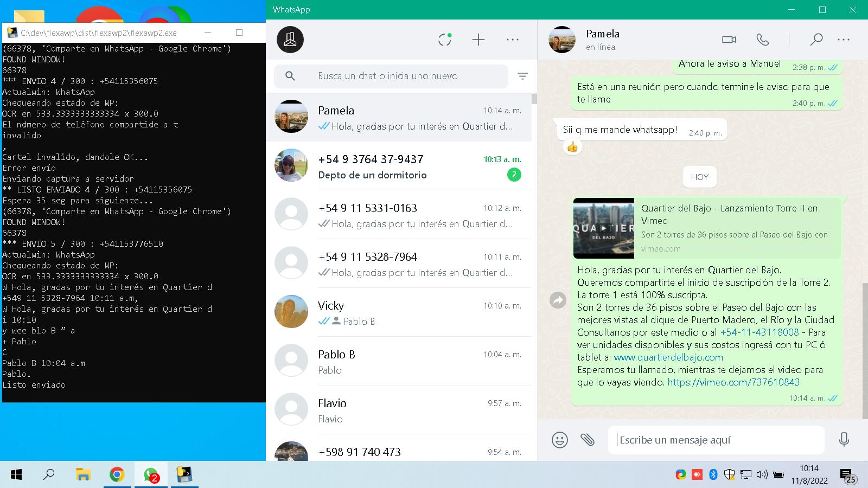Click the HOY date label
Screen dimensions: 868x488
(x=699, y=177)
